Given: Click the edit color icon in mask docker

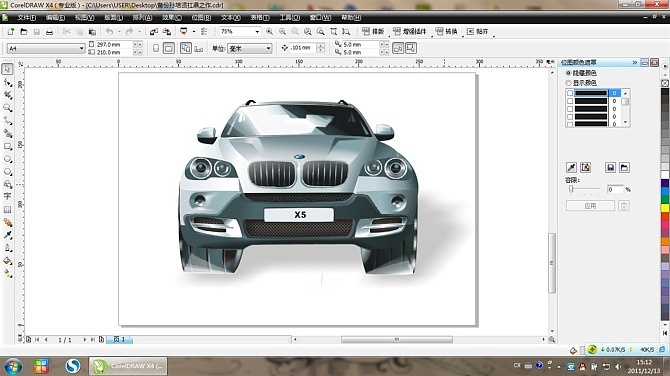Looking at the screenshot, I should (x=585, y=167).
